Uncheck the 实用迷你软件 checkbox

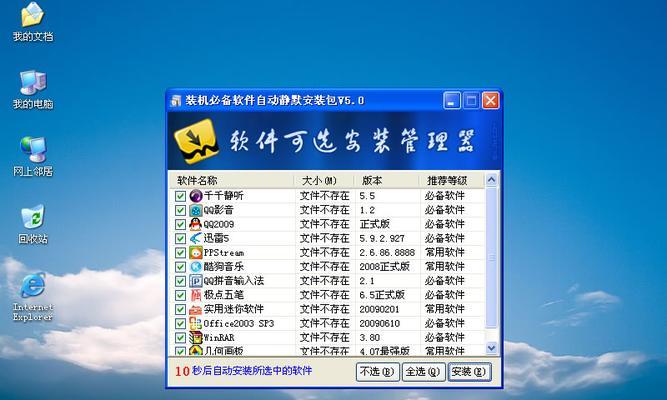click(x=180, y=309)
